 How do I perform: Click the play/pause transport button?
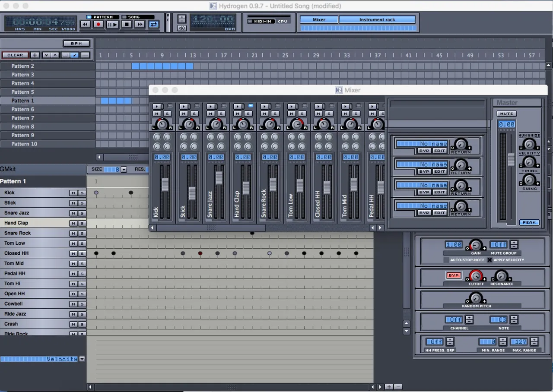tap(112, 25)
